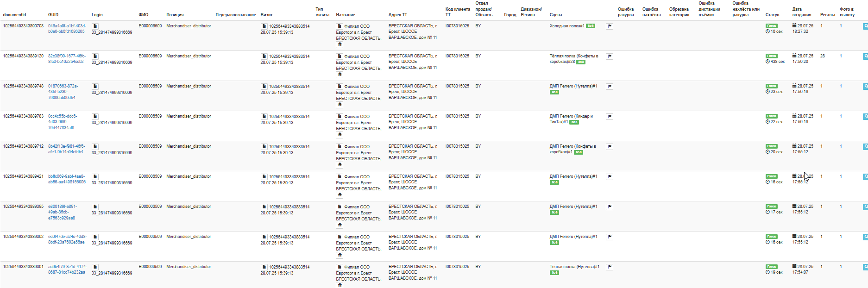Click blue search button in 17:54:07 row
The width and height of the screenshot is (868, 288).
click(865, 267)
